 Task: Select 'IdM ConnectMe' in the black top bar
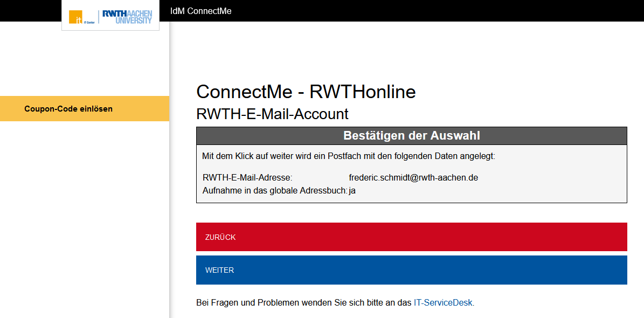pos(200,10)
